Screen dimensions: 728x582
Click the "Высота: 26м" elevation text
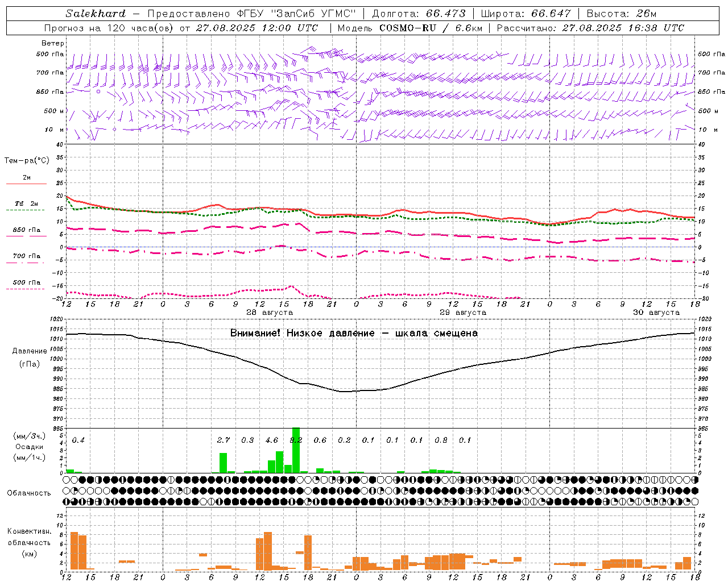[x=622, y=14]
